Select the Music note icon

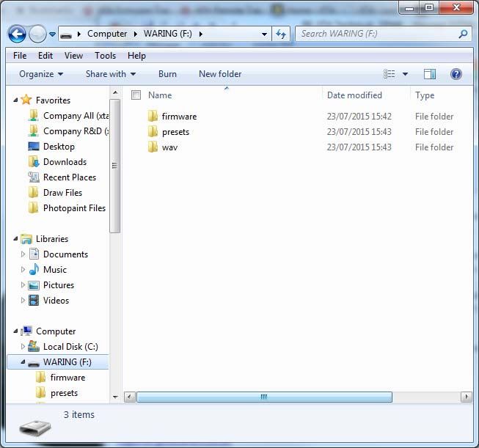coord(34,269)
